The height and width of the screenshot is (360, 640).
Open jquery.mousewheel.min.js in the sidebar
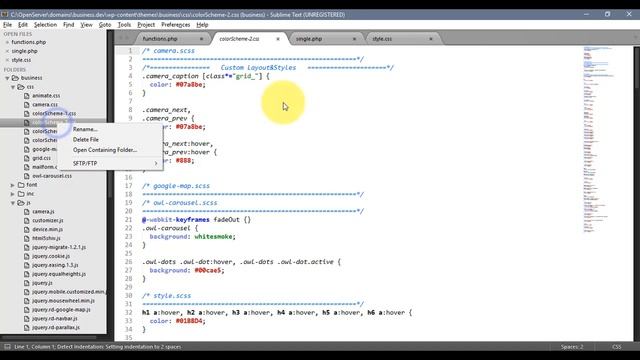click(x=63, y=301)
